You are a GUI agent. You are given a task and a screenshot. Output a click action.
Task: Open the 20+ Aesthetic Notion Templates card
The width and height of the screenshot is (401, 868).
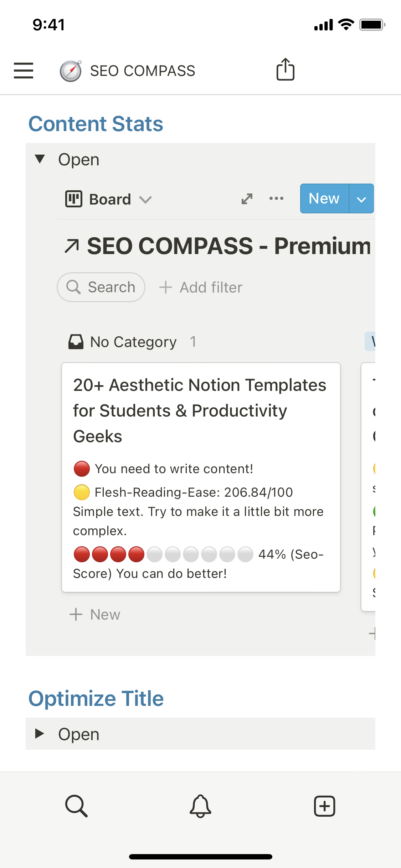pos(200,410)
